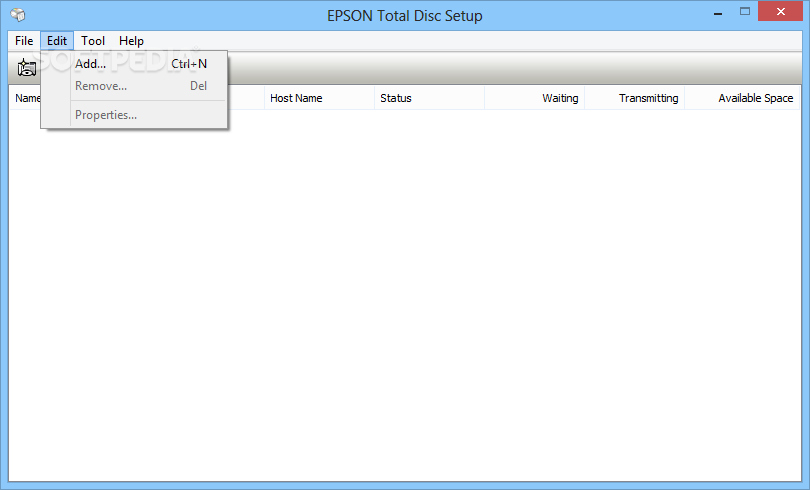Select the Properties... menu entry
810x490 pixels.
coord(134,115)
